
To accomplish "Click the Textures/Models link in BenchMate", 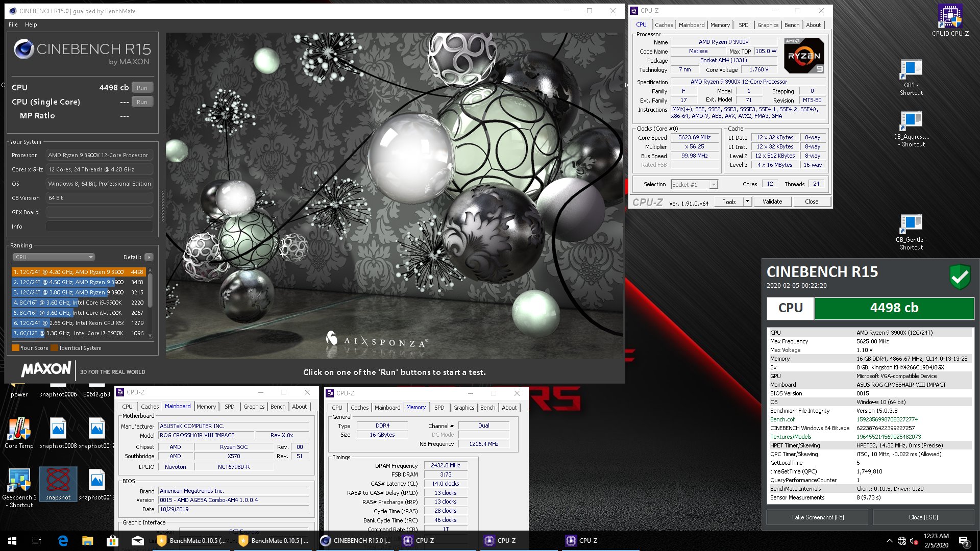I will (790, 437).
